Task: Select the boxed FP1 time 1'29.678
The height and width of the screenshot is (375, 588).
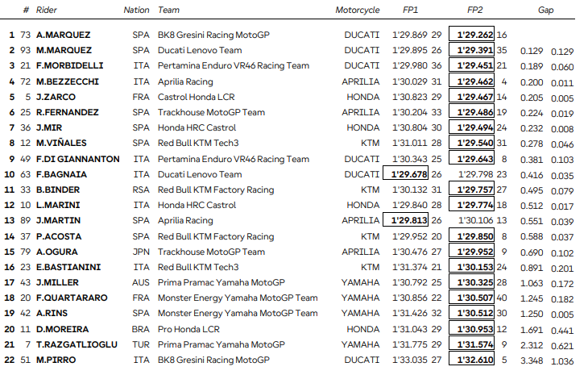Action: [408, 174]
